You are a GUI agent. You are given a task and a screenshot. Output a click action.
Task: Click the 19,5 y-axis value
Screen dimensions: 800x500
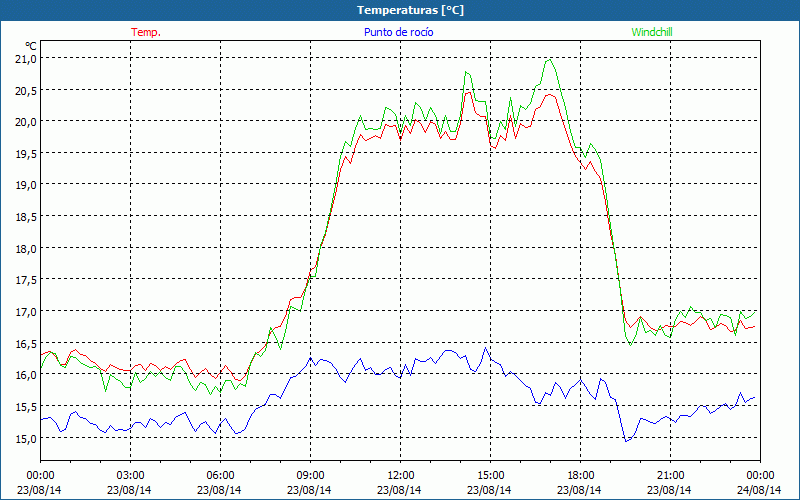point(26,154)
